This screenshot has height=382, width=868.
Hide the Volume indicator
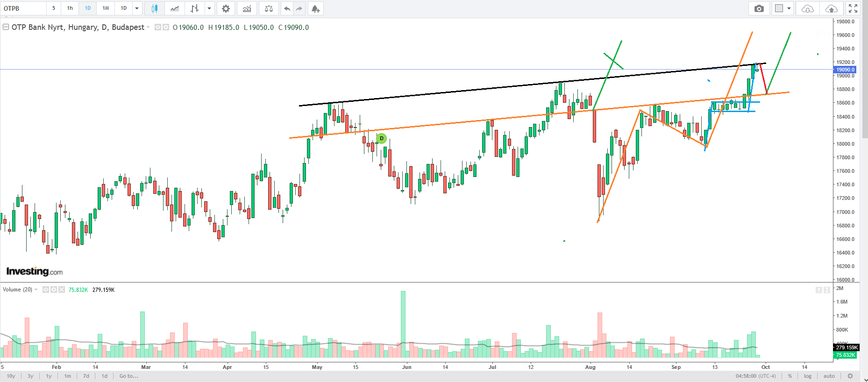pyautogui.click(x=46, y=290)
